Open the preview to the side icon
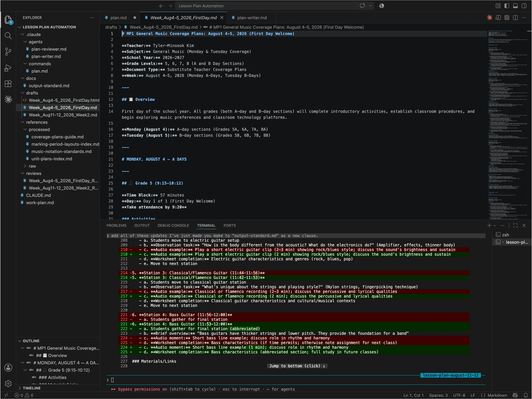Image resolution: width=532 pixels, height=399 pixels. point(498,18)
